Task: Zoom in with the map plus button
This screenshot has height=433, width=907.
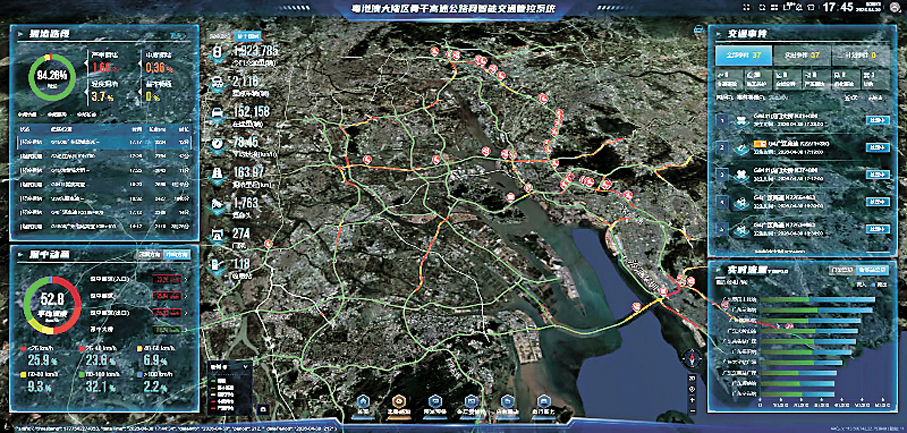Action: pyautogui.click(x=692, y=399)
